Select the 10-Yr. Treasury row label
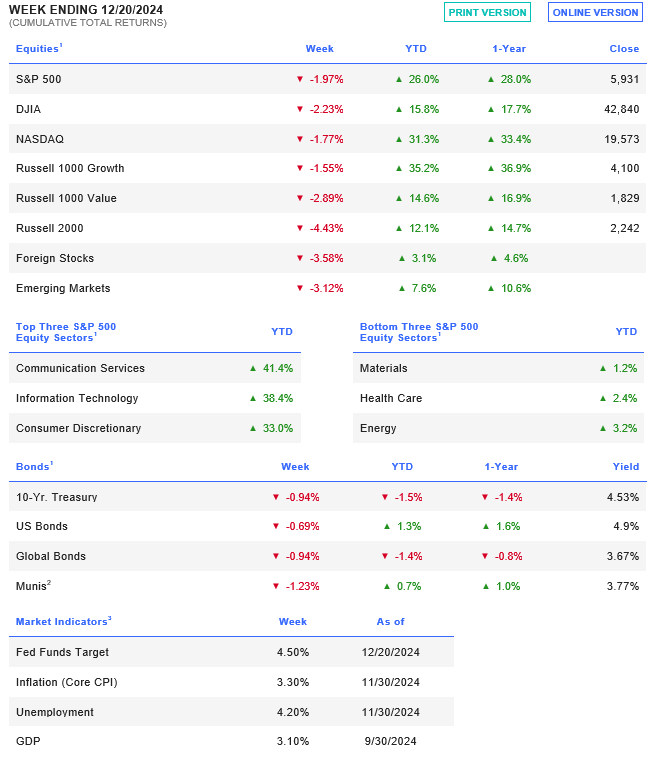656x757 pixels. 56,497
